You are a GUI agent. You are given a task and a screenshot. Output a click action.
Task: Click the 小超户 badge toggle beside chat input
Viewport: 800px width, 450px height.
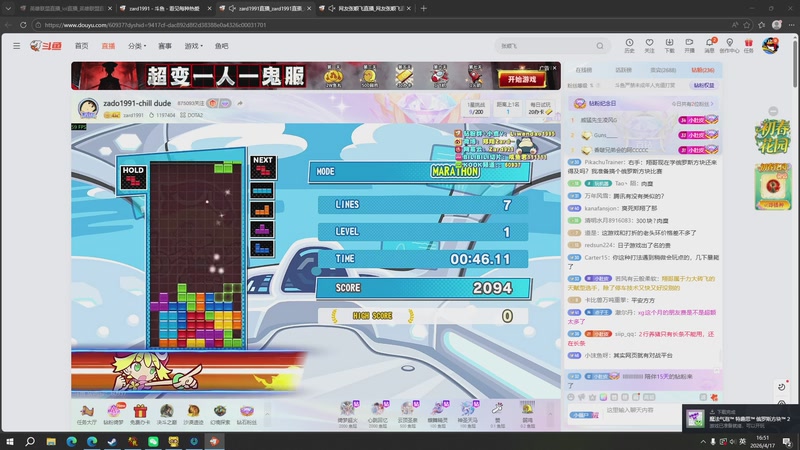[584, 415]
